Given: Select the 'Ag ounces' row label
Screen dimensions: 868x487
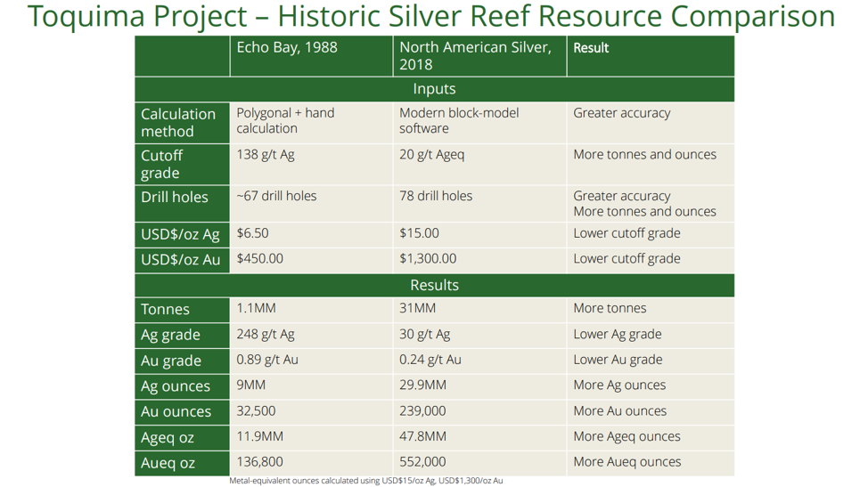Looking at the screenshot, I should pos(182,386).
